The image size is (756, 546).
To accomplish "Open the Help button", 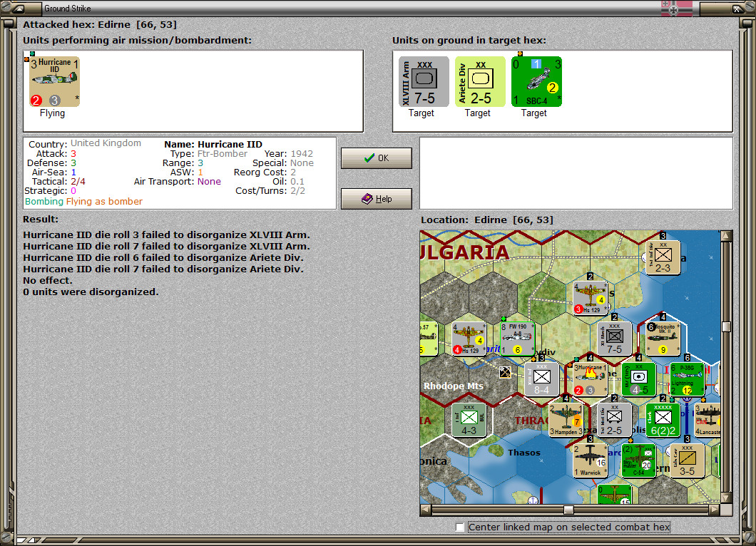I will click(x=377, y=199).
